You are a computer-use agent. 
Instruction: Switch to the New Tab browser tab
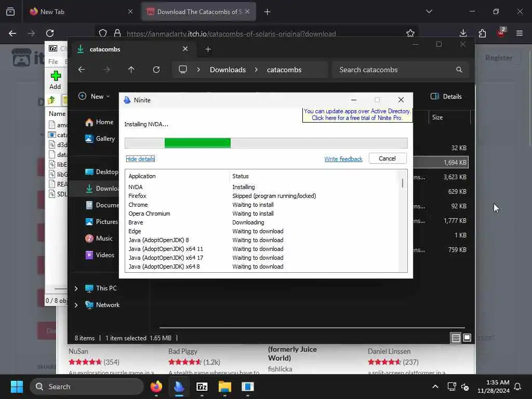click(x=80, y=11)
